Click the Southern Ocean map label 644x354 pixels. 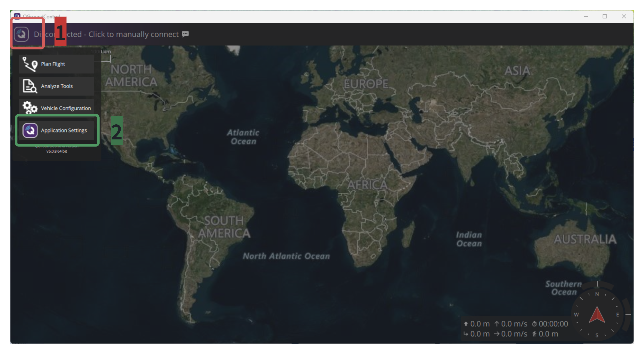tap(564, 288)
